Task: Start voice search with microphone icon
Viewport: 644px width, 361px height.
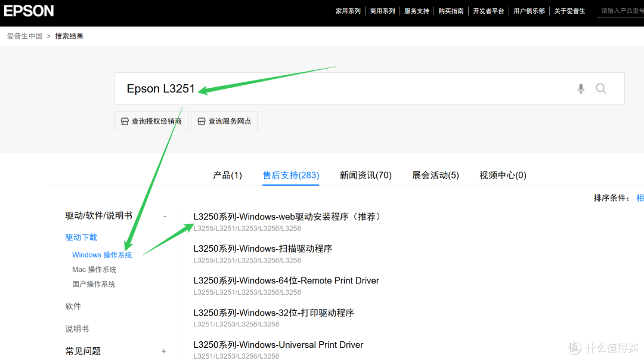Action: click(581, 88)
